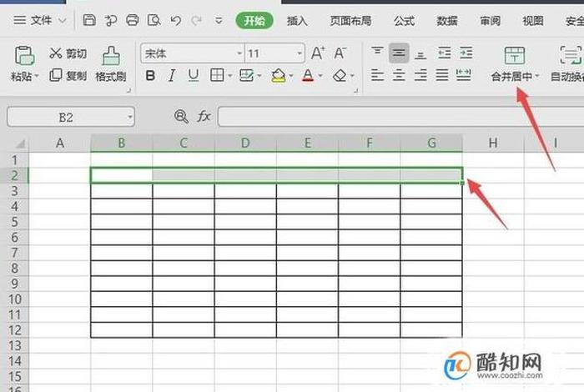Click the Merge and Center icon

pos(515,56)
